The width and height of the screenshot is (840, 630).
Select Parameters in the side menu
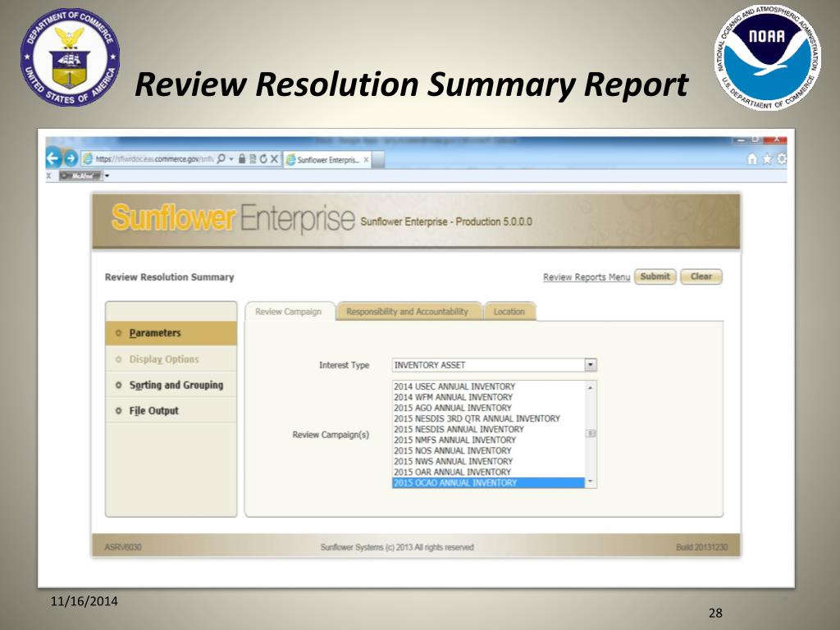click(x=171, y=333)
